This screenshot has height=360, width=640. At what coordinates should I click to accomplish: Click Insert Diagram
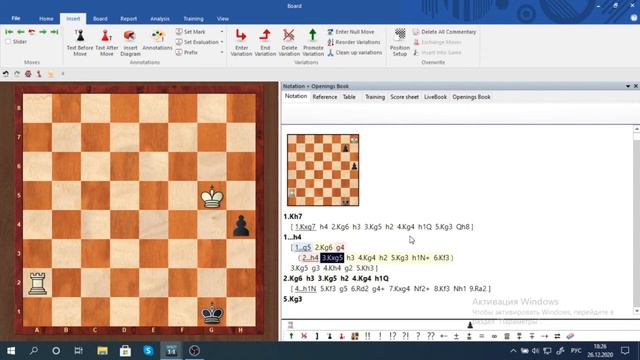coord(130,42)
